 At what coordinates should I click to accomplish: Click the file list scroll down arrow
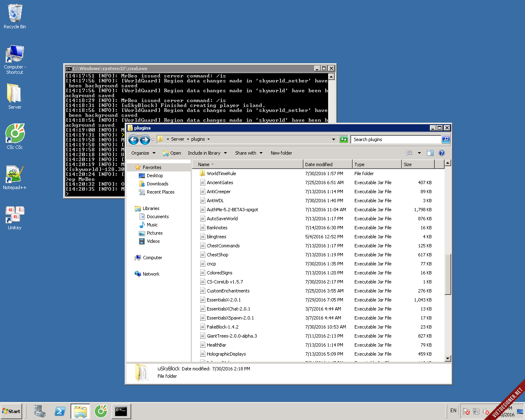point(447,358)
